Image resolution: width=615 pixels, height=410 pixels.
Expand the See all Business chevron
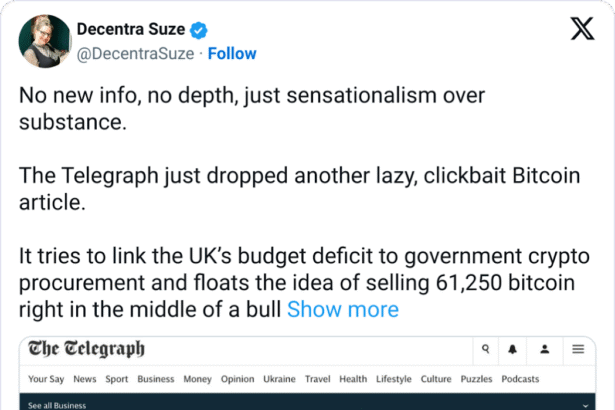click(x=583, y=405)
